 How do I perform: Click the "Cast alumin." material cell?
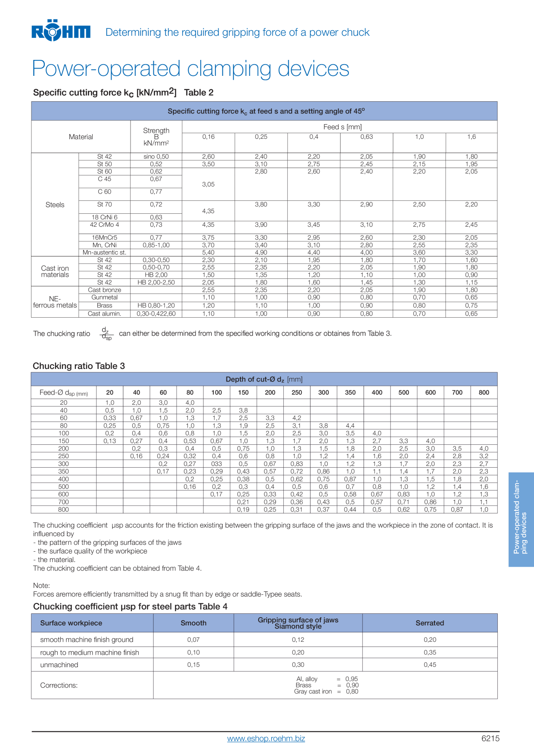[105, 314]
